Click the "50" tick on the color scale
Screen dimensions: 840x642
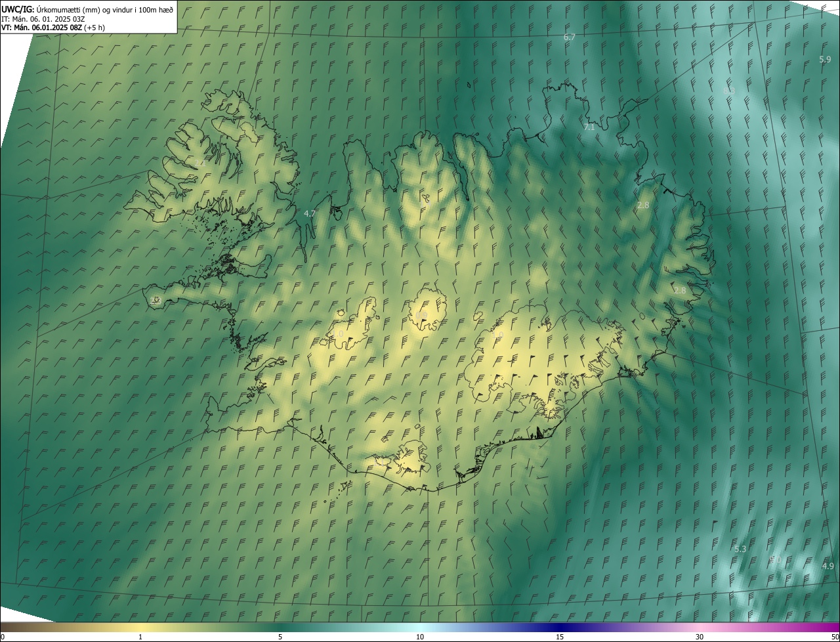(x=835, y=637)
